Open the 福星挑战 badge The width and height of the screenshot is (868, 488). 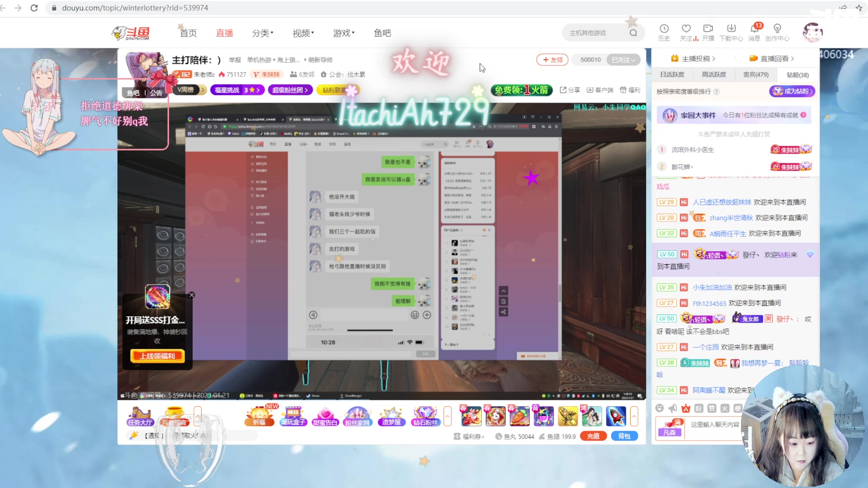237,90
